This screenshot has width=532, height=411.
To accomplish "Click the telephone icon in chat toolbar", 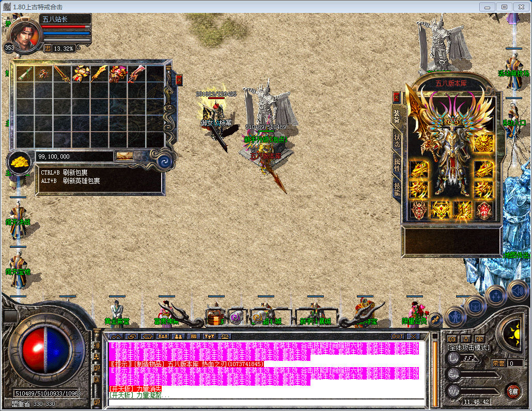I will pyautogui.click(x=147, y=337).
